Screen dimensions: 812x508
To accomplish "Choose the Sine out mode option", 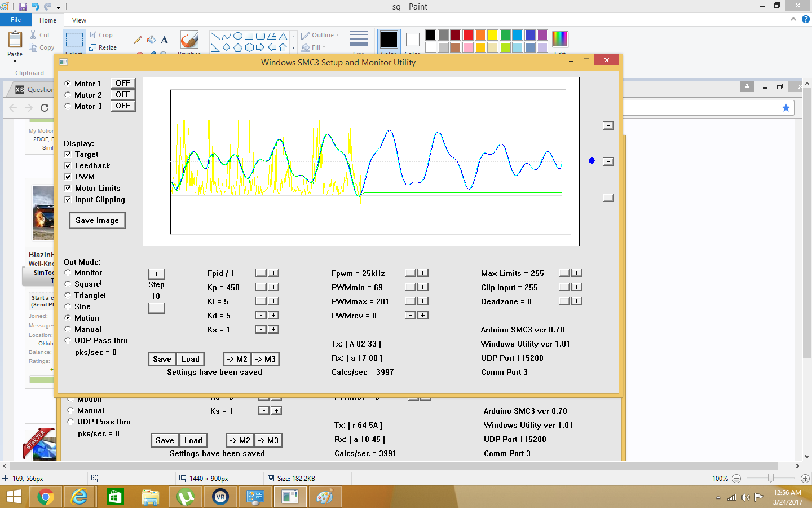I will (x=68, y=306).
